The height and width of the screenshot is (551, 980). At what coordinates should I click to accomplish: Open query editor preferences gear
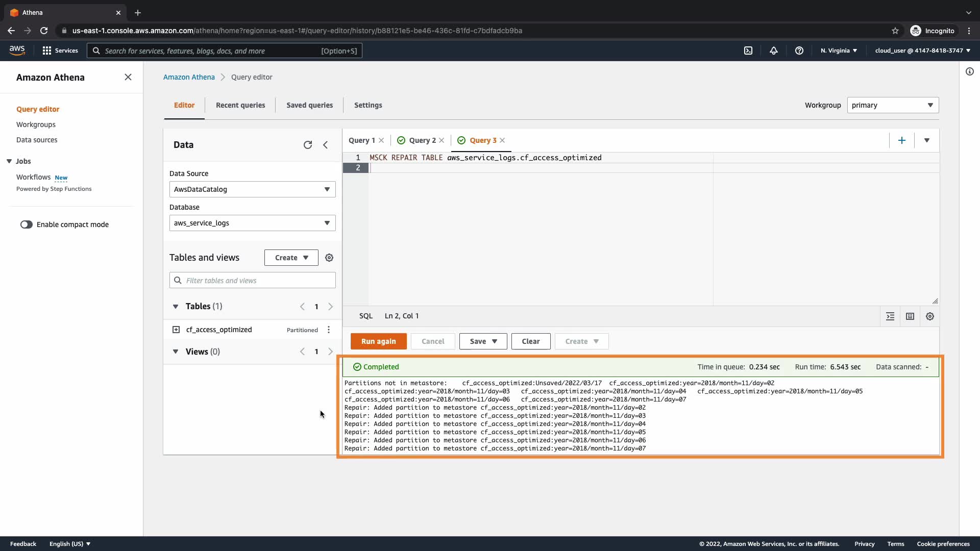pos(930,316)
